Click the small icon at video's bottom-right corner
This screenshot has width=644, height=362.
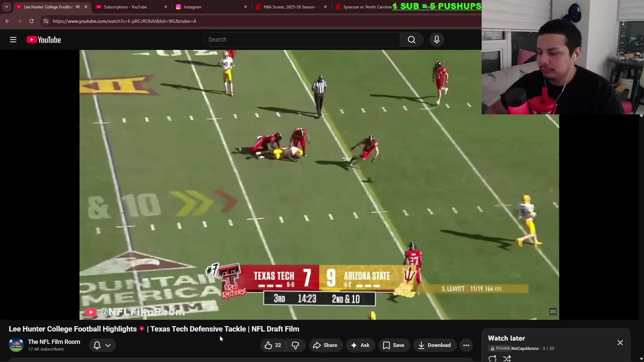click(x=553, y=312)
